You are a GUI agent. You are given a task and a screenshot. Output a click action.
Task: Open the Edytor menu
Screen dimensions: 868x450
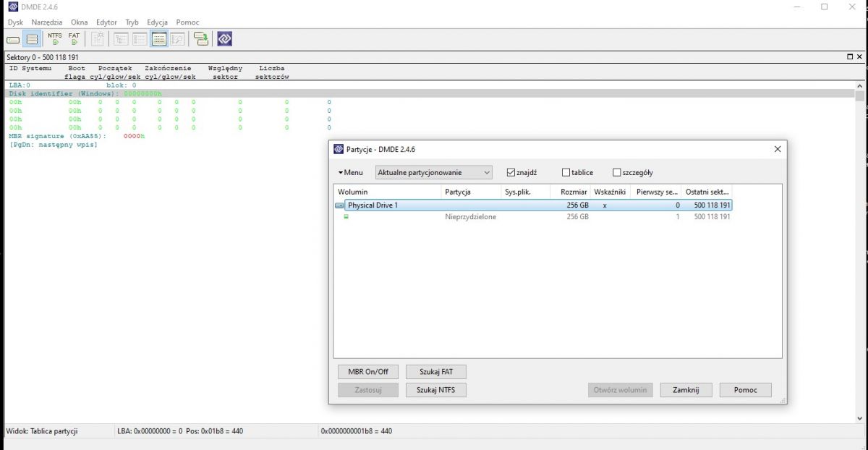pos(106,22)
